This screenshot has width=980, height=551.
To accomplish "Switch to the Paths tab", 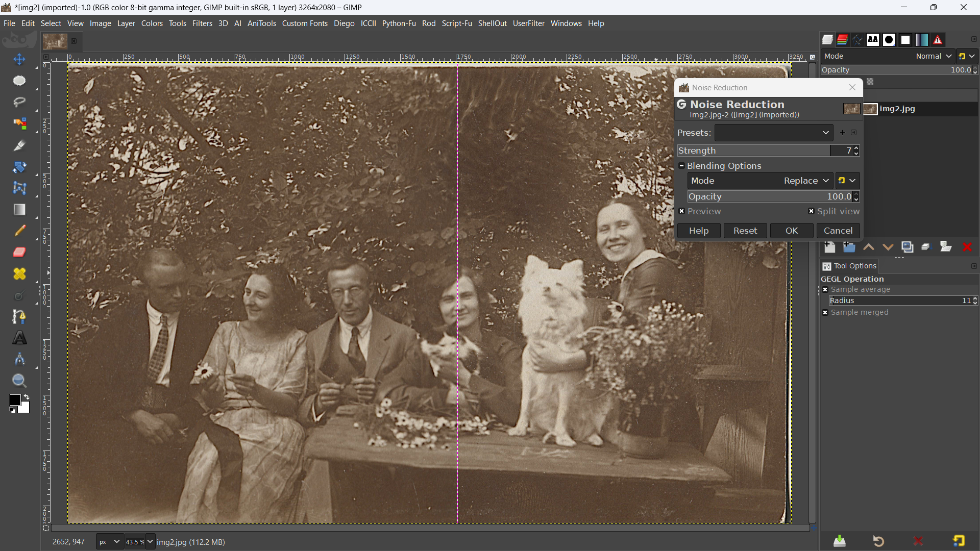I will [857, 39].
